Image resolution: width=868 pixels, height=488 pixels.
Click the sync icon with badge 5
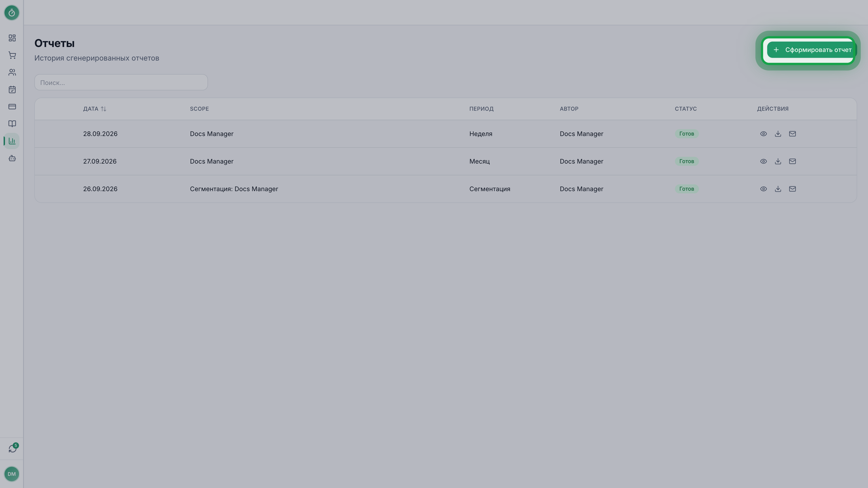point(12,448)
